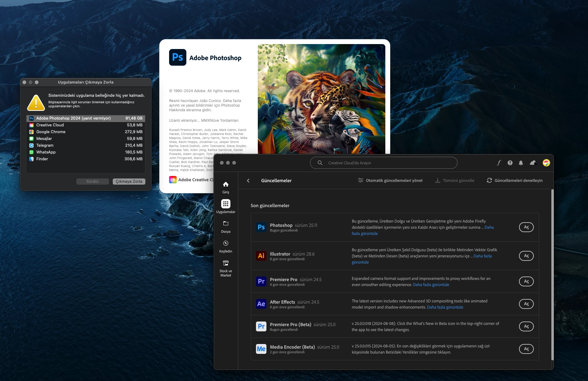Viewport: 588px width, 381px height.
Task: Click Otomatik güncellemeleri yönet
Action: (x=390, y=181)
